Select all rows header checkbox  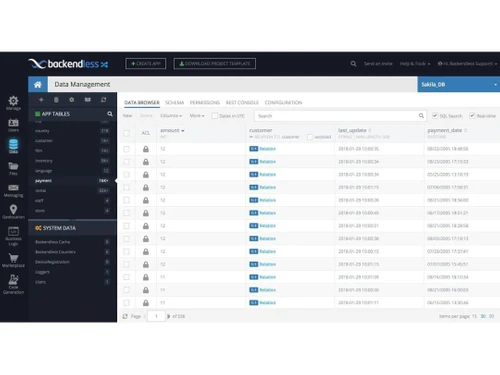coord(127,133)
